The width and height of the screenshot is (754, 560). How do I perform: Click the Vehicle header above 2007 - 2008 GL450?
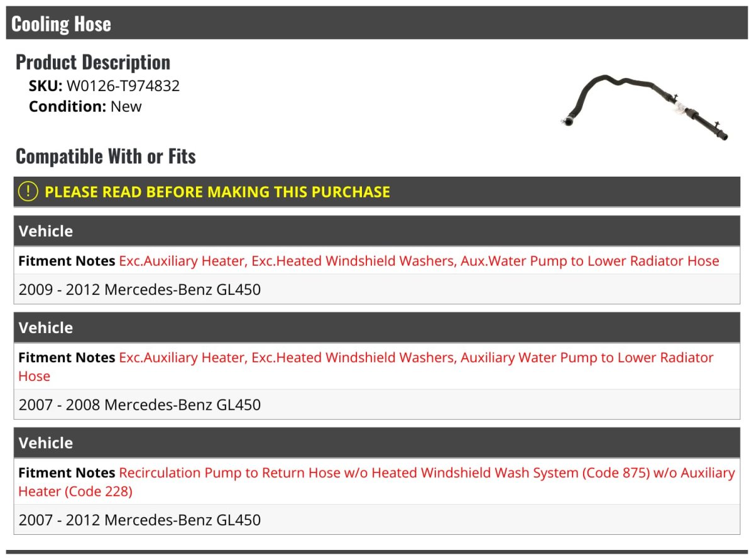click(46, 327)
